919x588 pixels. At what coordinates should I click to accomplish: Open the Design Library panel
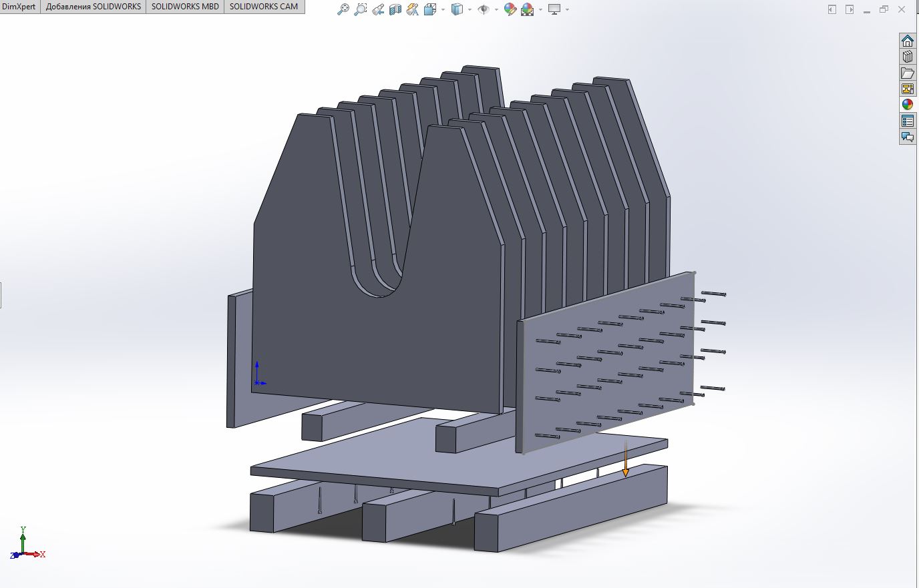[907, 57]
